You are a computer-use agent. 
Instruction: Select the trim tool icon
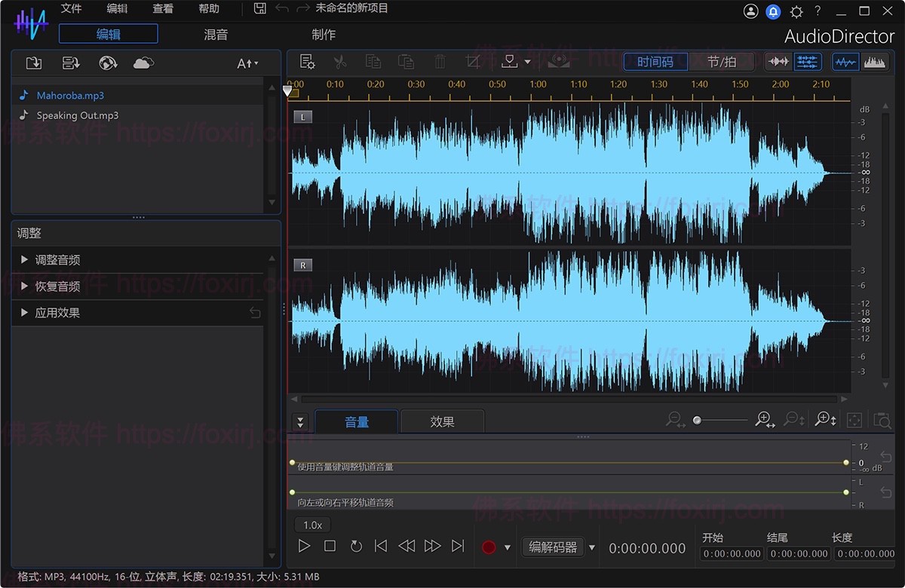point(472,62)
